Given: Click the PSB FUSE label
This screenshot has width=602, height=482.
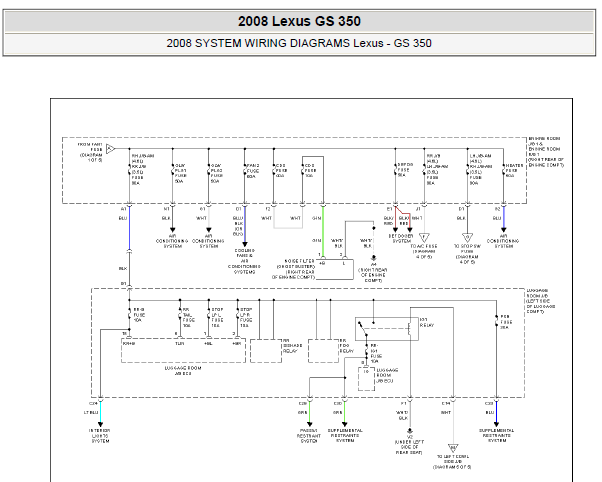Looking at the screenshot, I should tap(506, 322).
